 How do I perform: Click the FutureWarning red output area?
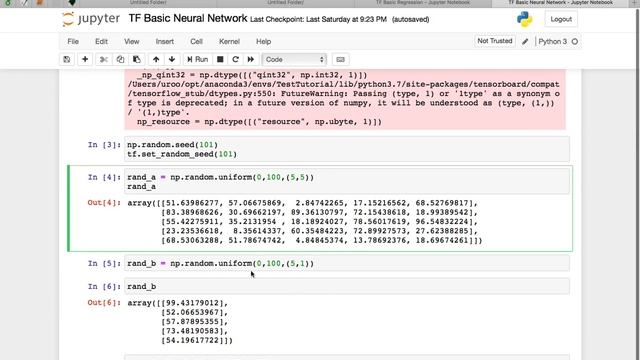tap(345, 99)
